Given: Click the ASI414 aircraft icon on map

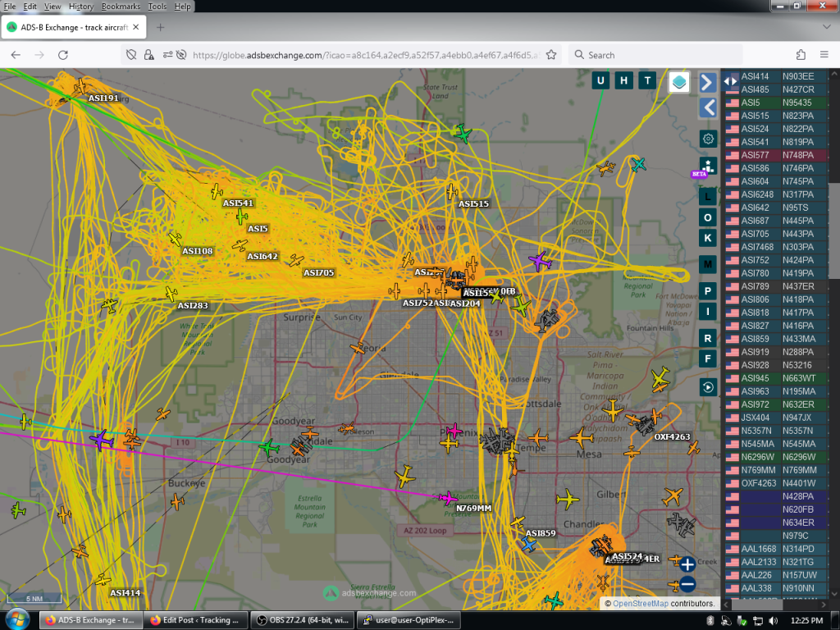Looking at the screenshot, I should [x=103, y=580].
